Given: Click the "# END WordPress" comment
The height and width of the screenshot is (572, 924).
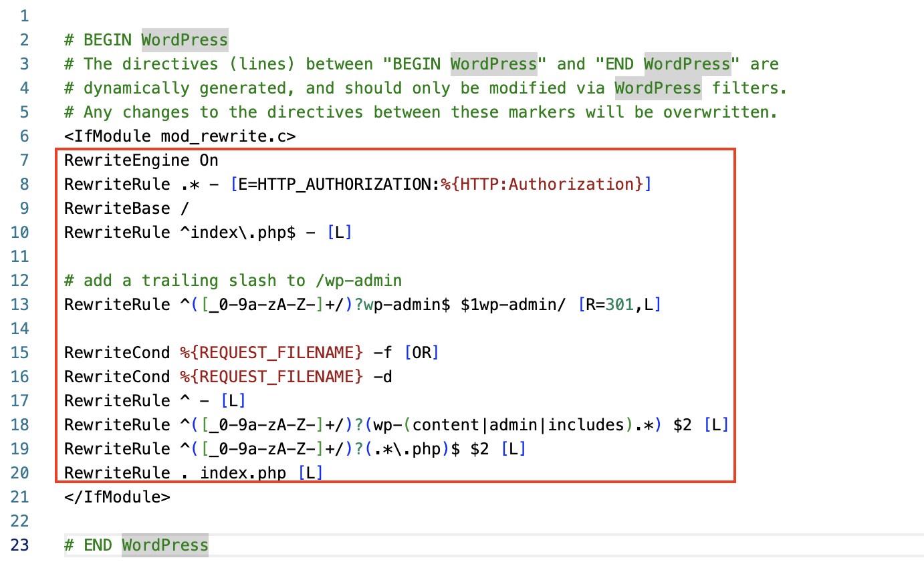Looking at the screenshot, I should pos(136,545).
